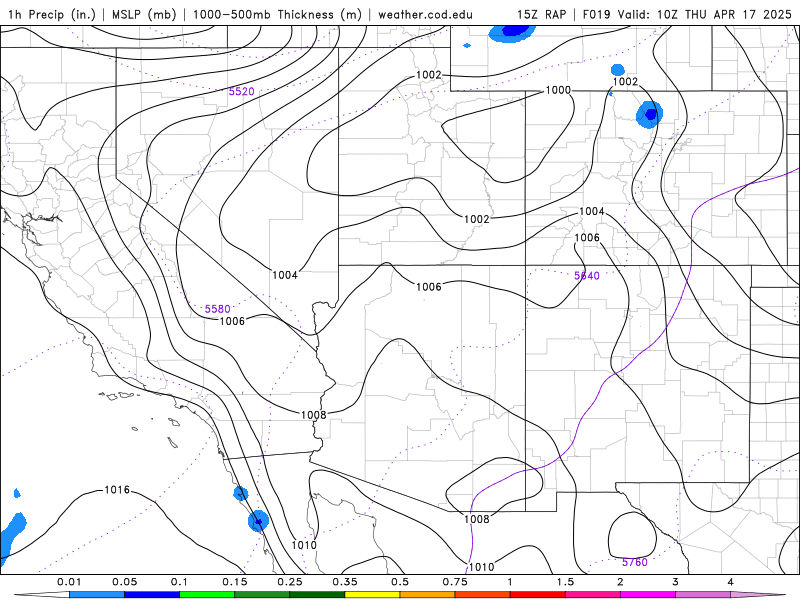800x600 pixels.
Task: Click the '15Z RAP' model run text
Action: 541,14
